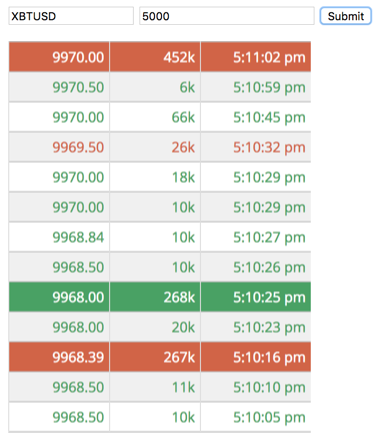Select the 66k trade size cell

[155, 117]
